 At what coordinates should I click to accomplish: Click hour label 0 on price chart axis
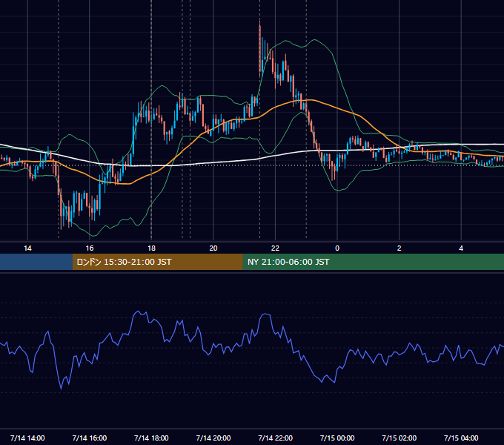coord(337,248)
